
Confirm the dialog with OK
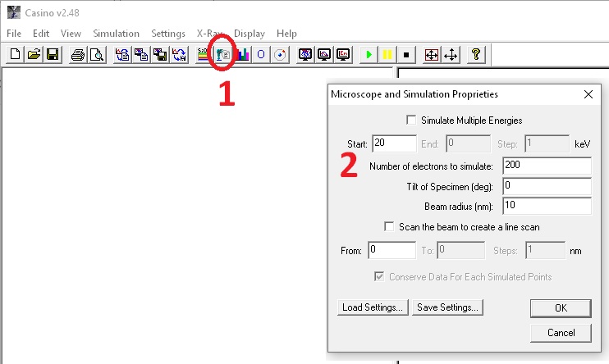click(x=561, y=308)
